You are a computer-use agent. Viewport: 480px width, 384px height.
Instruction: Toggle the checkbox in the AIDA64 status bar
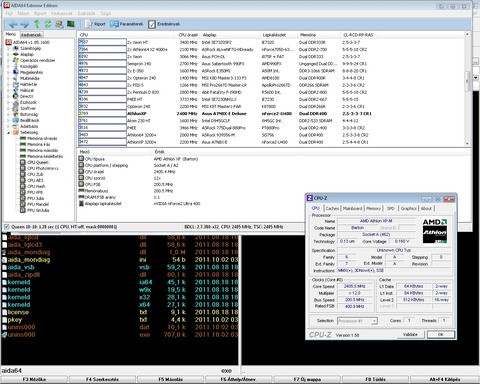click(6, 227)
